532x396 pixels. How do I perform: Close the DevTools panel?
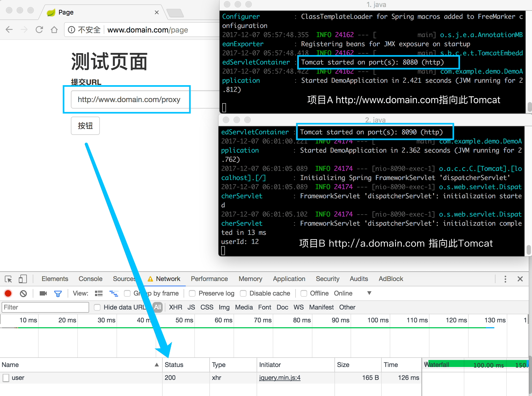pyautogui.click(x=520, y=279)
